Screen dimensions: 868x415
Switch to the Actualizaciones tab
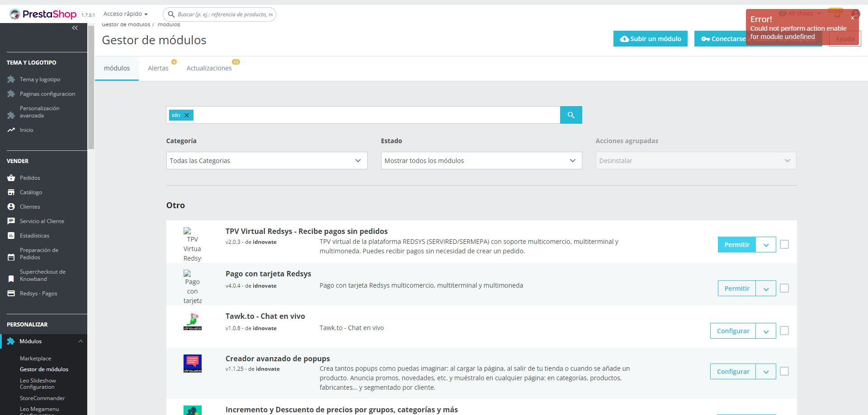pos(209,68)
